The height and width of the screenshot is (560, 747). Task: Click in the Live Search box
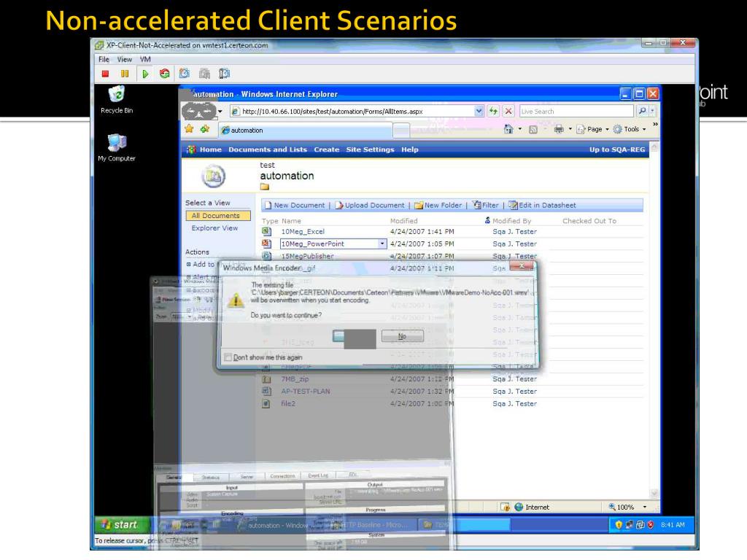point(576,112)
